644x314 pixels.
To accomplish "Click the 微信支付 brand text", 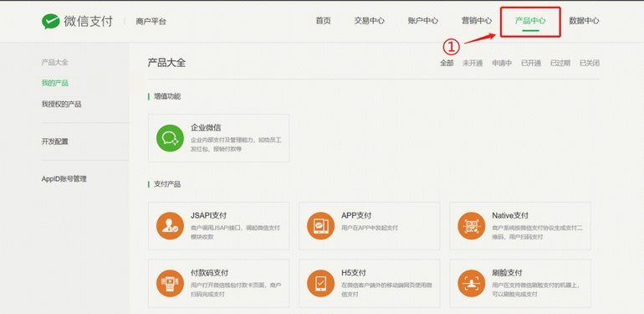I will [x=89, y=22].
